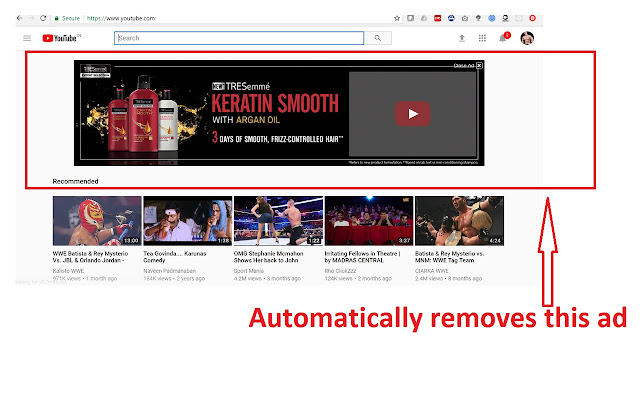Open the Irritating Fellows in Theatre thumbnail
Screen dimensions: 640x400
pyautogui.click(x=369, y=221)
